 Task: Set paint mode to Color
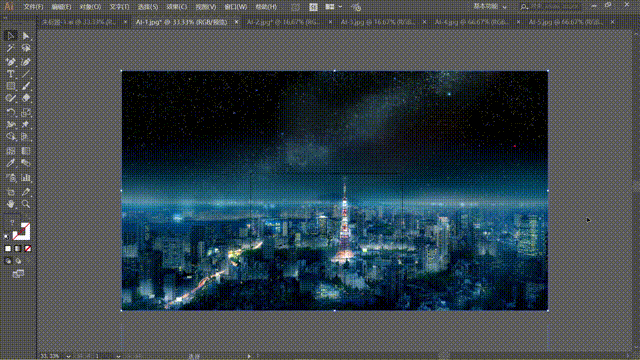(8, 249)
